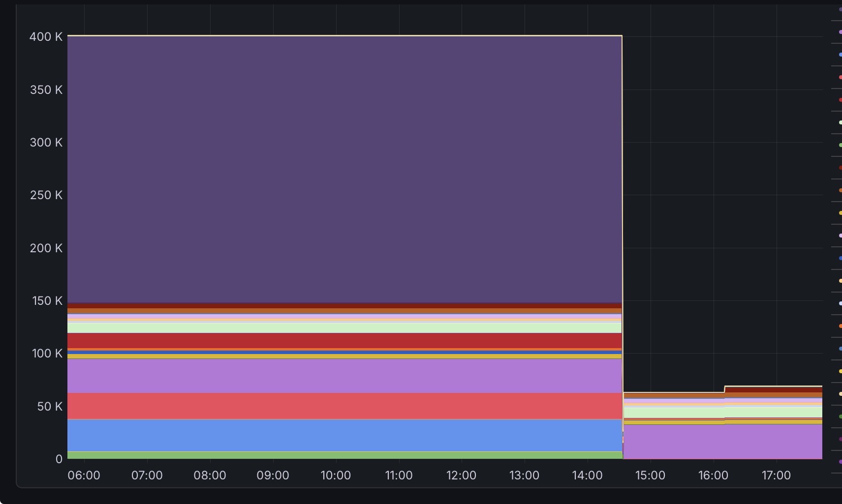842x504 pixels.
Task: Select the coral red band near 50 K
Action: [344, 406]
